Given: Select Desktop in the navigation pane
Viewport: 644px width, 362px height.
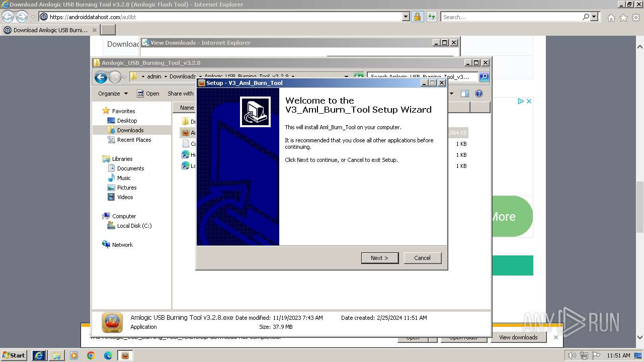Looking at the screenshot, I should (127, 121).
